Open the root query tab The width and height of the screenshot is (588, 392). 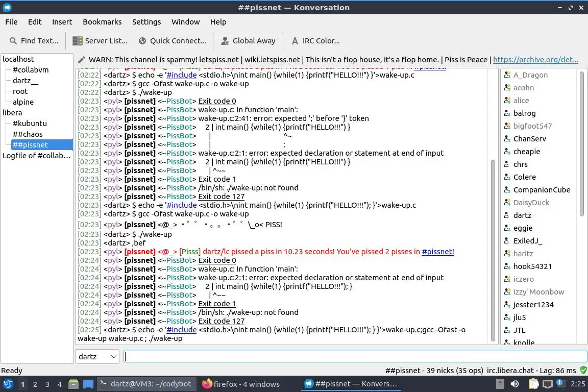[x=20, y=91]
